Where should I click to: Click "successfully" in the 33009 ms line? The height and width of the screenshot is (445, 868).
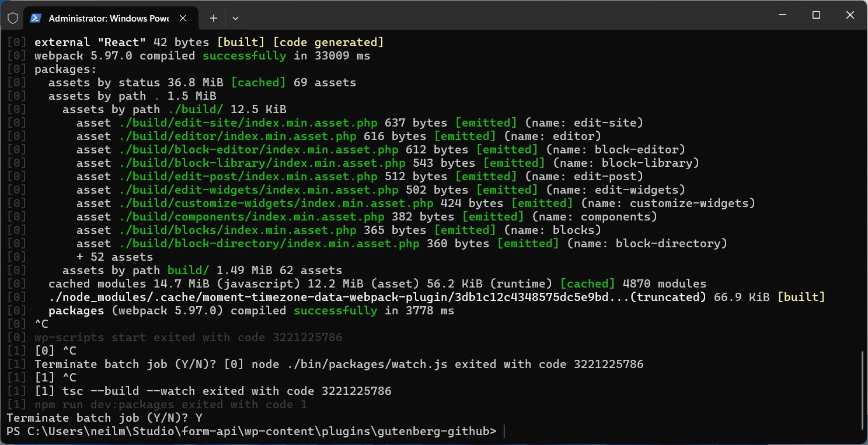click(x=244, y=56)
